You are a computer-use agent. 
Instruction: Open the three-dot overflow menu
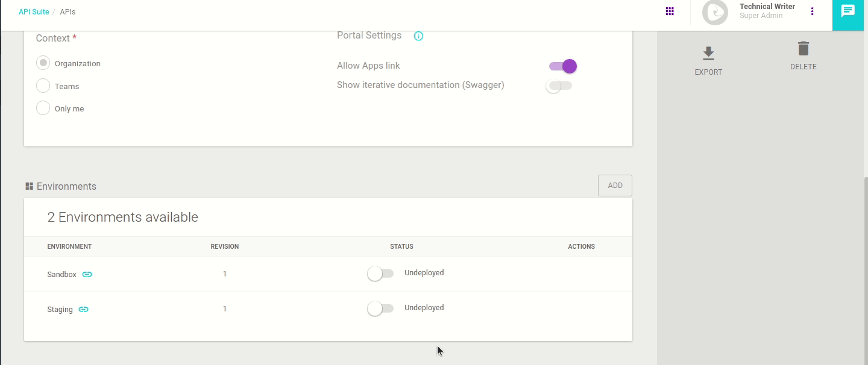[x=811, y=11]
